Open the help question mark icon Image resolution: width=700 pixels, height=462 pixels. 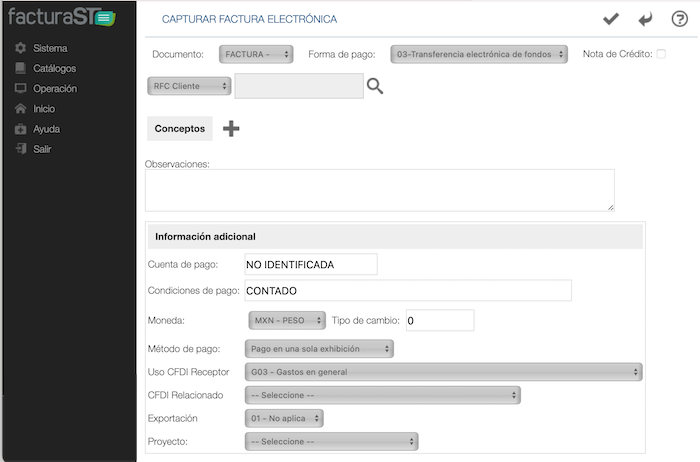(x=679, y=19)
